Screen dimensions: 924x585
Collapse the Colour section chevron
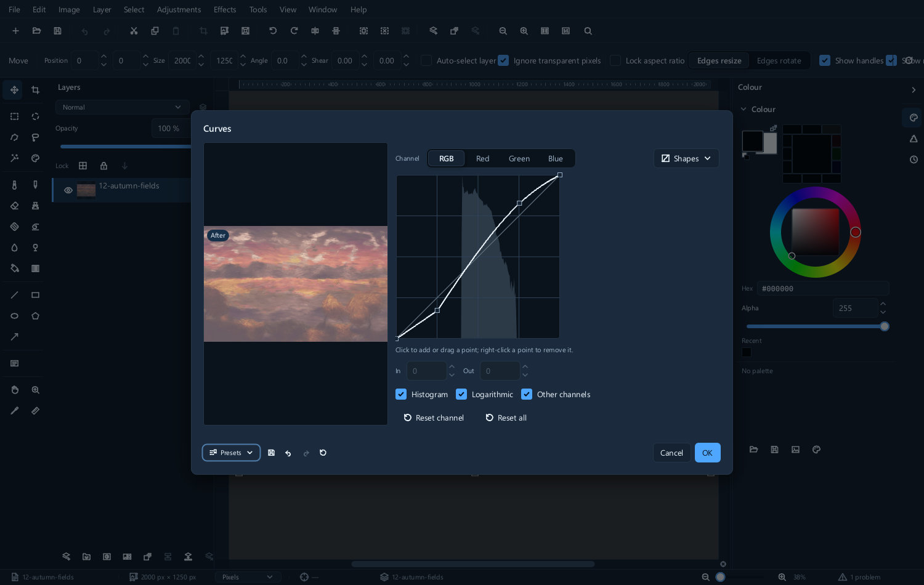[744, 109]
